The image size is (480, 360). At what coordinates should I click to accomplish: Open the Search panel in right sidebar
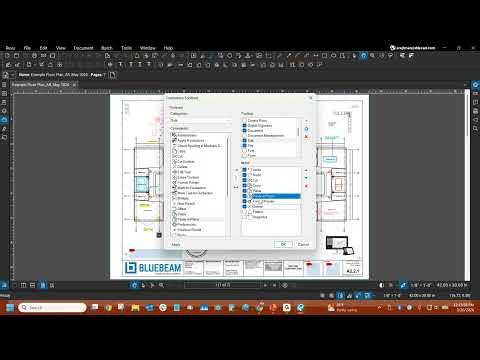point(475,128)
